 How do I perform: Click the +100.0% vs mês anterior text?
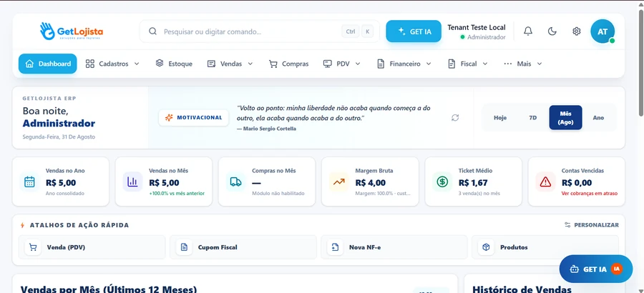(x=177, y=193)
